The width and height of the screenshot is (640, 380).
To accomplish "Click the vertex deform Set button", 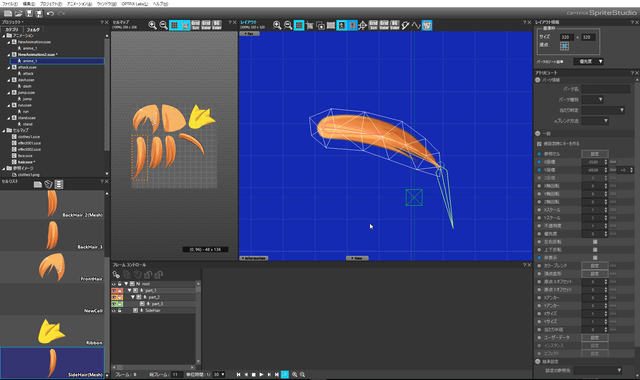I will (595, 274).
